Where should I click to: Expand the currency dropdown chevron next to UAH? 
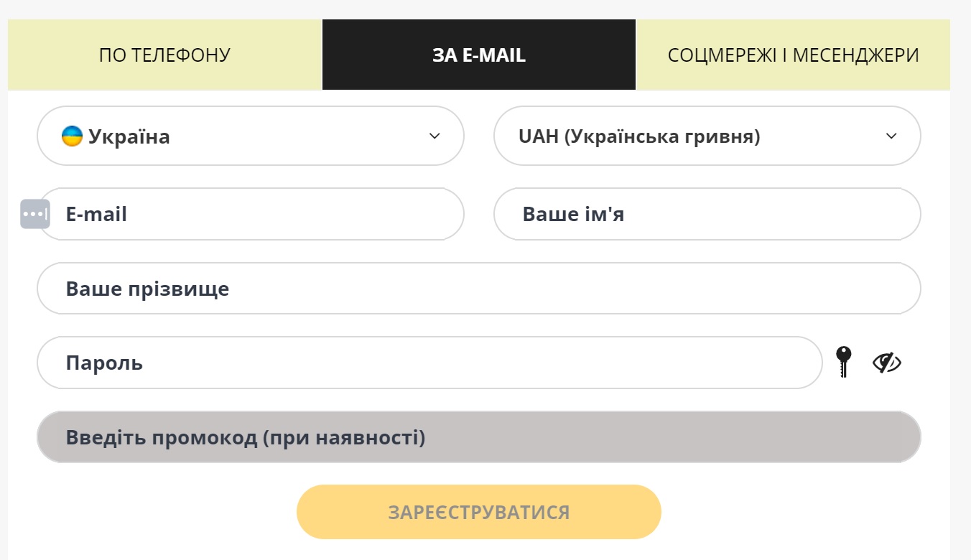[x=891, y=136]
